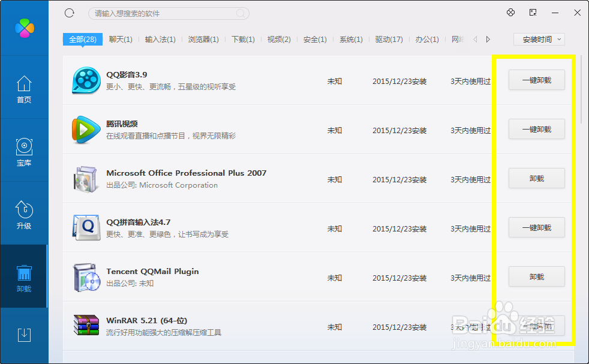This screenshot has height=364, width=589.
Task: Minimize the software manager window
Action: click(555, 13)
